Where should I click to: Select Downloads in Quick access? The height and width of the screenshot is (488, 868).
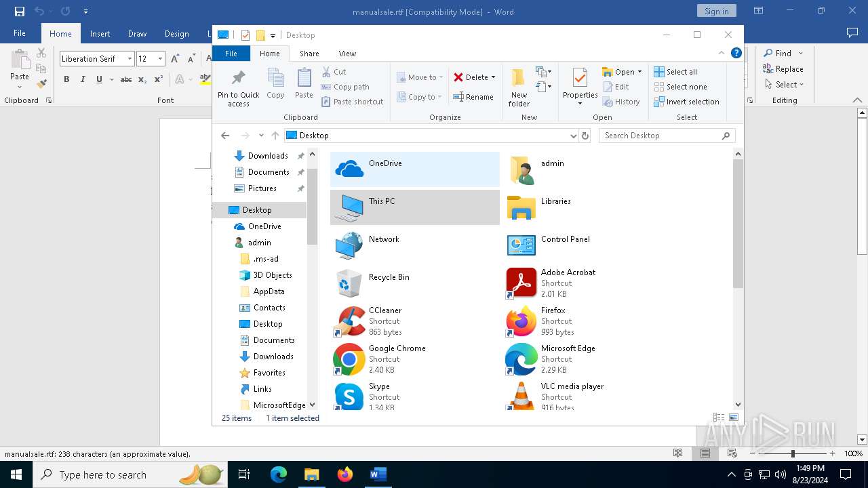pos(268,156)
